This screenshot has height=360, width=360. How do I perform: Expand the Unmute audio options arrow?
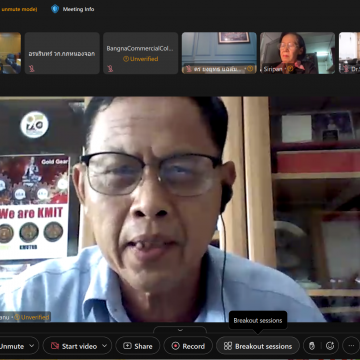tap(32, 346)
